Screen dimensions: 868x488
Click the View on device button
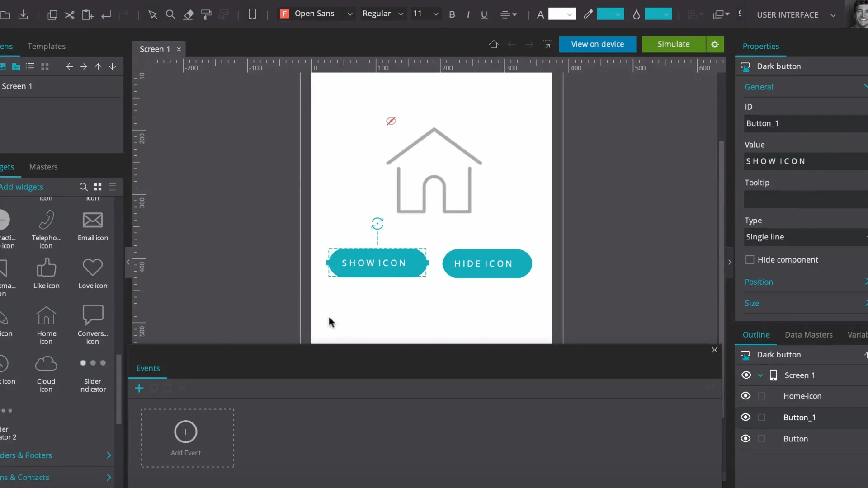click(597, 44)
